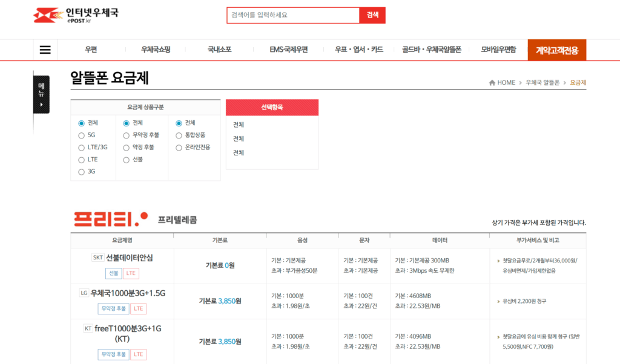Select the LTE radio button
The image size is (620, 364).
coord(82,160)
